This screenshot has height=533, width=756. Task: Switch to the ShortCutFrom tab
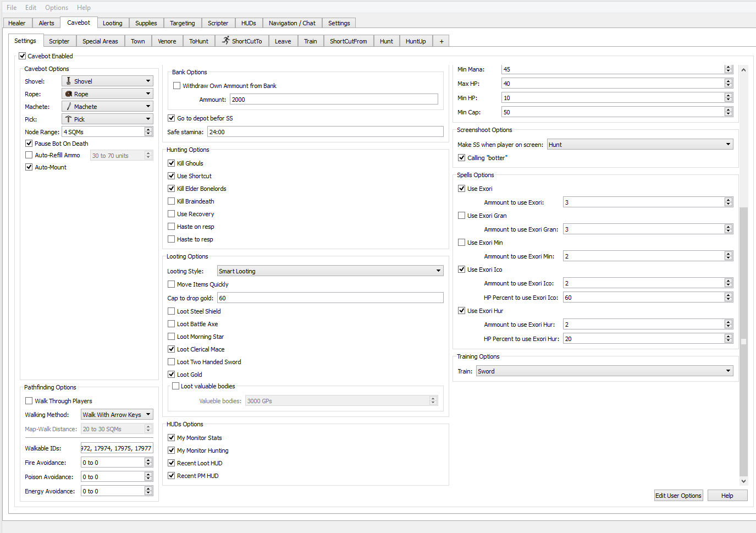point(349,41)
